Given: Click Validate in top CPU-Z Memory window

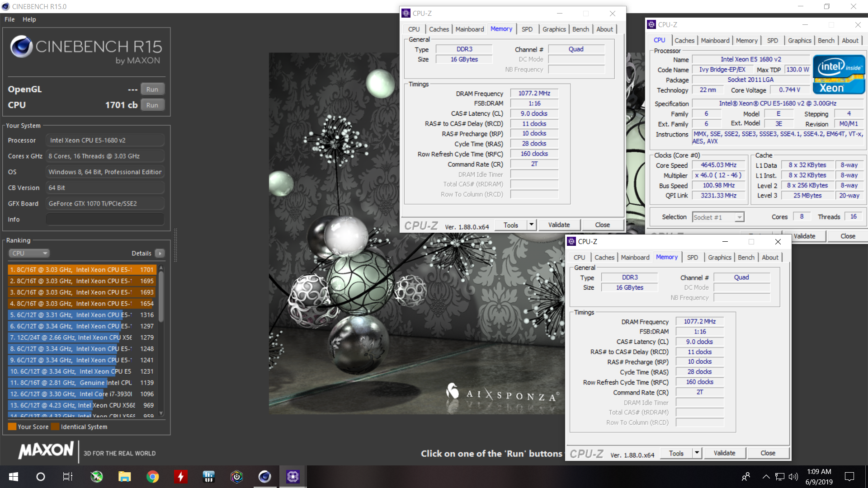Looking at the screenshot, I should pos(559,225).
